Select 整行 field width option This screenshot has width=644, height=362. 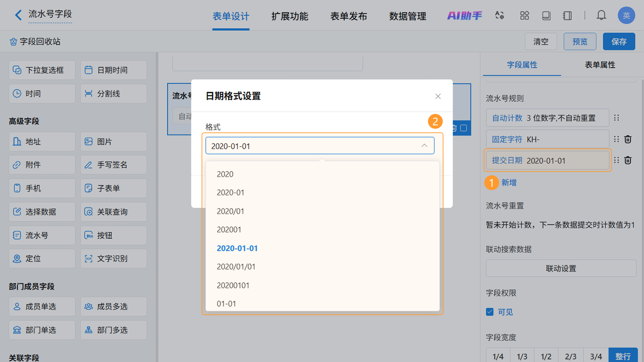pyautogui.click(x=623, y=356)
